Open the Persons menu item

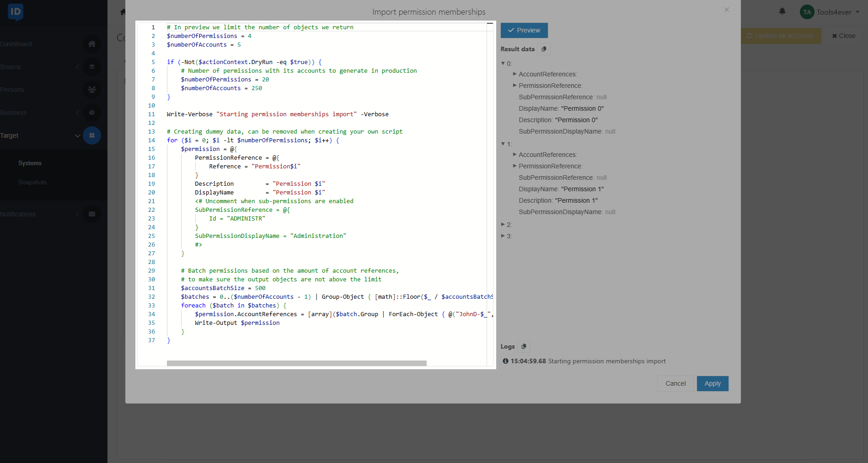click(12, 90)
